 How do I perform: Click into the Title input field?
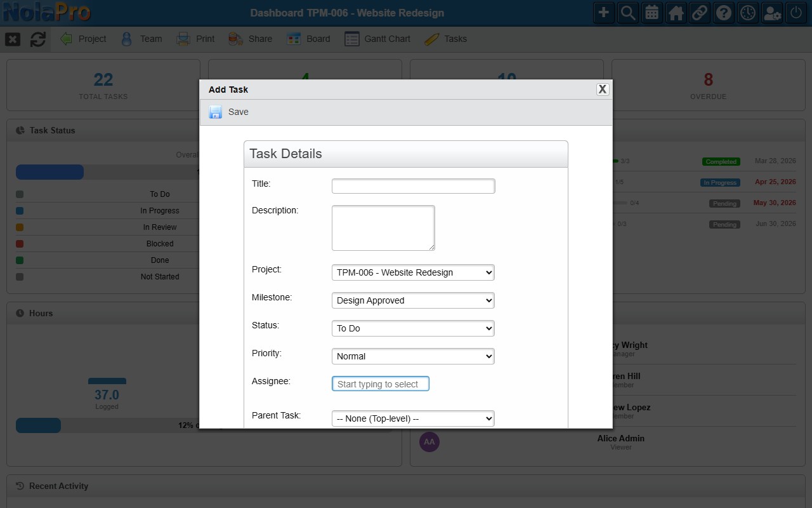[x=413, y=186]
